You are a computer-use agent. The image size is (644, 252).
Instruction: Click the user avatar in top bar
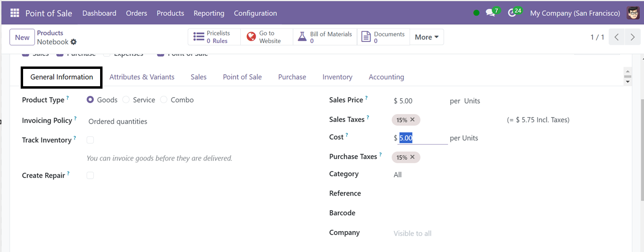[x=633, y=13]
